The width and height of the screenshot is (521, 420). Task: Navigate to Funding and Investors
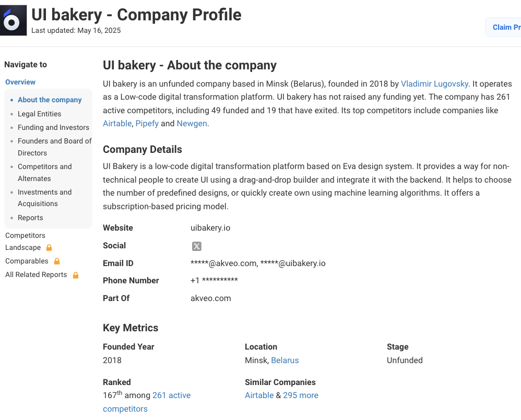[x=53, y=127]
